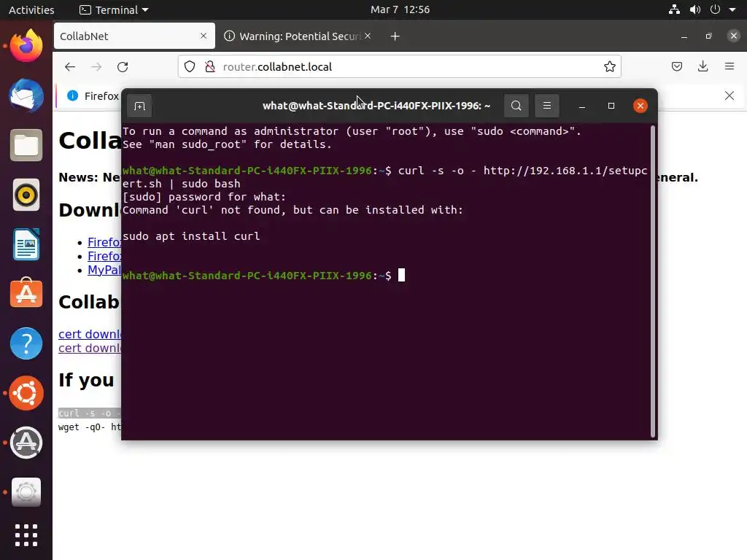
Task: Open the second Firefox download link
Action: 104,256
